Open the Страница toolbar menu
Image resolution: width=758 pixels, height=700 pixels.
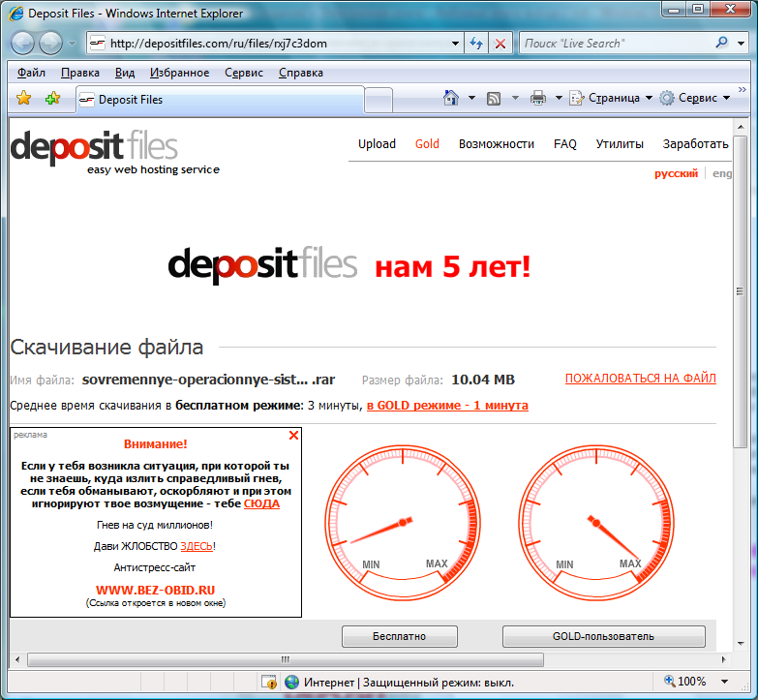click(611, 98)
